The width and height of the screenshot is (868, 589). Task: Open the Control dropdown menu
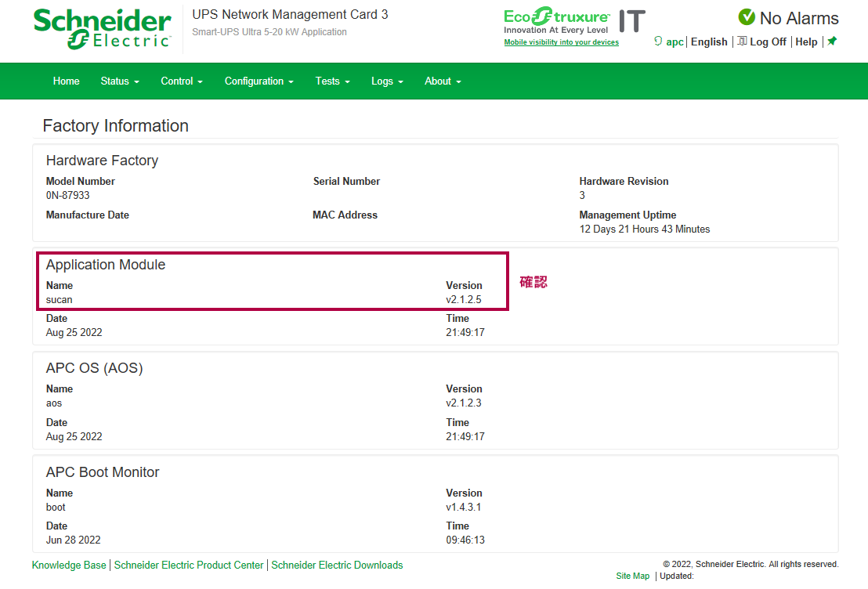[x=182, y=81]
